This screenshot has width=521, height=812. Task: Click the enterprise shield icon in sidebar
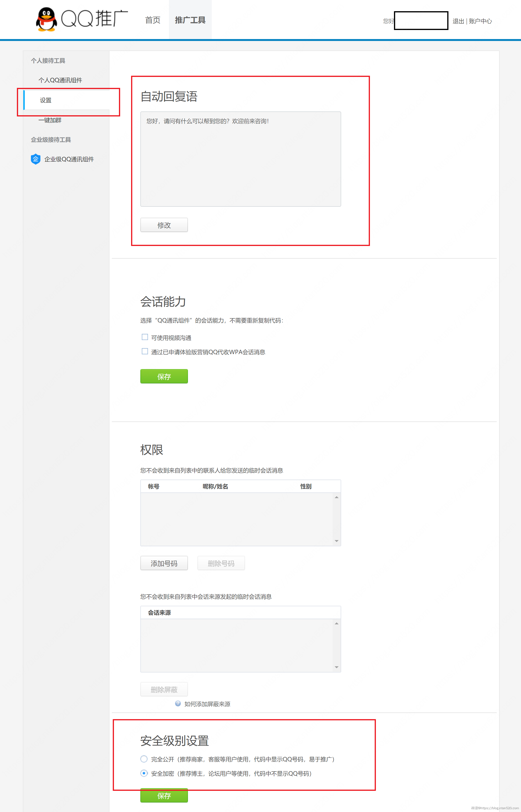(x=35, y=159)
